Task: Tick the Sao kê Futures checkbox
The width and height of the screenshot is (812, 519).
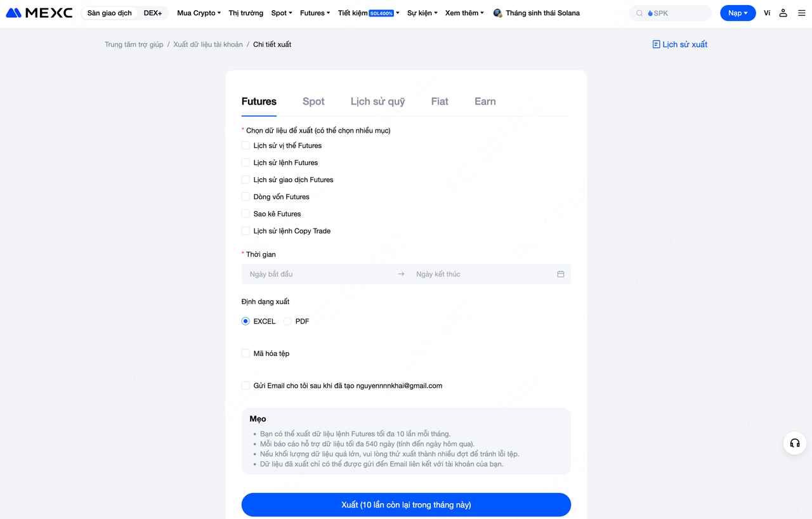Action: point(246,214)
